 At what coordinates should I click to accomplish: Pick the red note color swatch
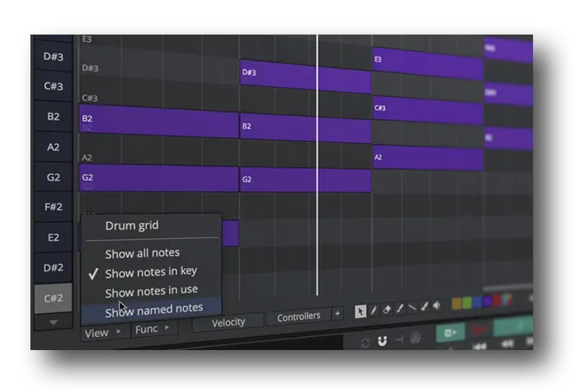[497, 300]
